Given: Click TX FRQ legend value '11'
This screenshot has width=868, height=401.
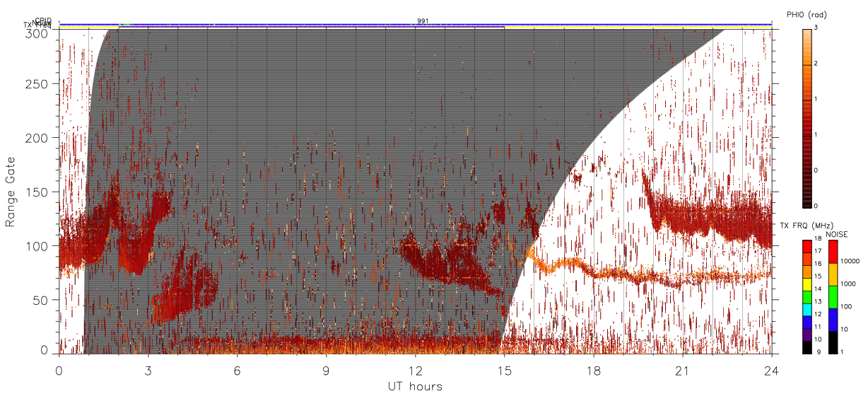Looking at the screenshot, I should (x=818, y=327).
